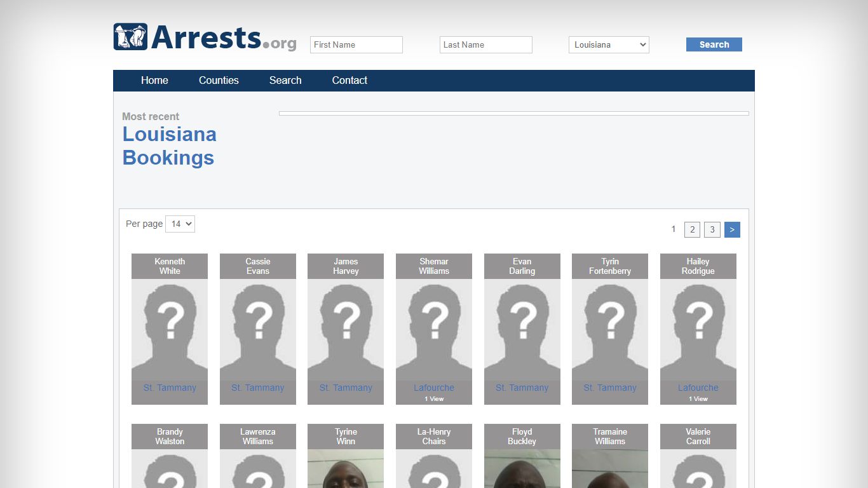Click the Cassie Evans name header
Image resolution: width=868 pixels, height=488 pixels.
point(258,266)
